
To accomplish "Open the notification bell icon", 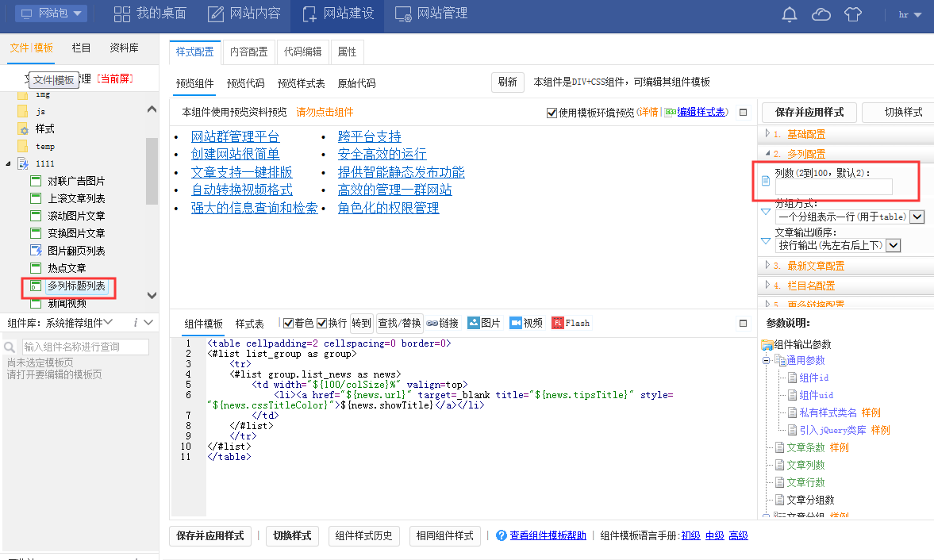I will tap(790, 14).
